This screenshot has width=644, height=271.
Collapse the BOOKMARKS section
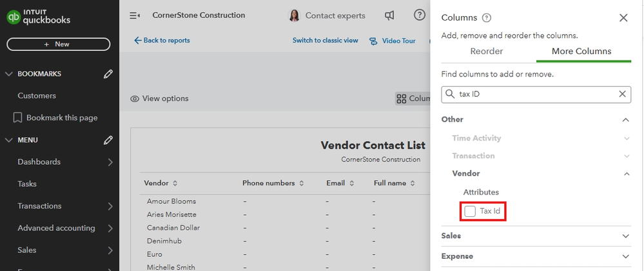pyautogui.click(x=8, y=74)
